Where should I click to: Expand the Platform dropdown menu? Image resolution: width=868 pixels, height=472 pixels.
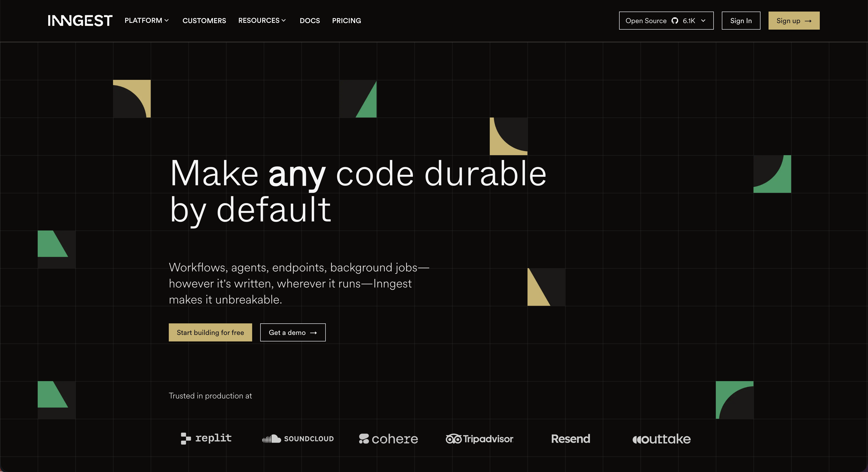pyautogui.click(x=147, y=21)
